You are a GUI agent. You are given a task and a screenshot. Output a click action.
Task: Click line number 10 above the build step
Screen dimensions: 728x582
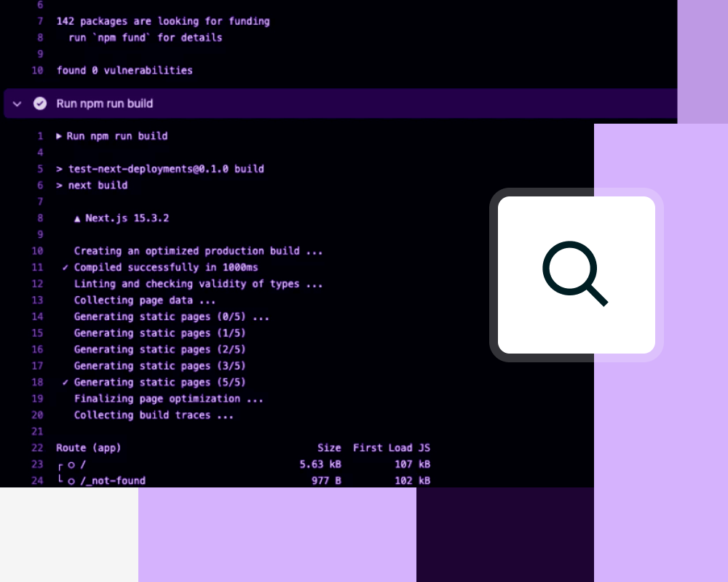[x=37, y=71]
